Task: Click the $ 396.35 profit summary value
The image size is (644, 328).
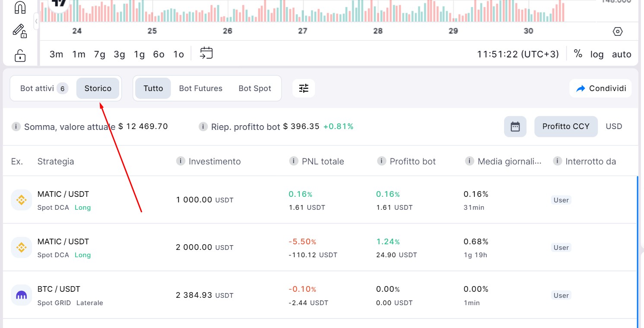Action: (x=301, y=126)
